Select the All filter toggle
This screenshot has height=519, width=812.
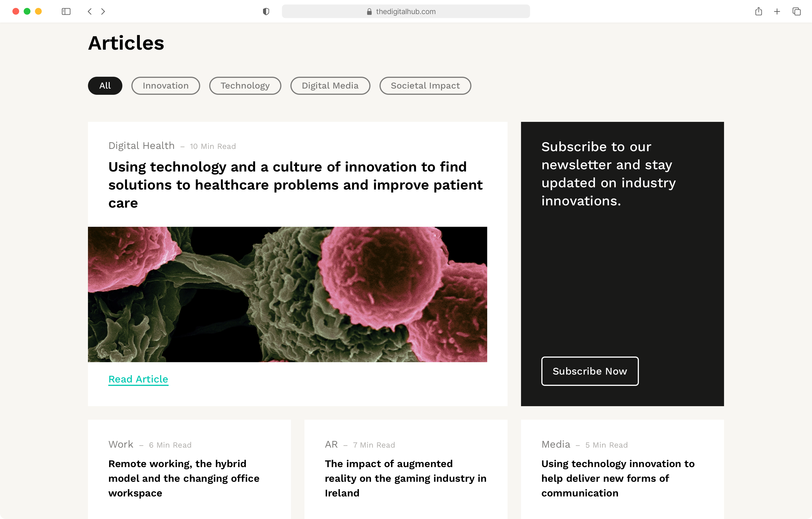(105, 85)
